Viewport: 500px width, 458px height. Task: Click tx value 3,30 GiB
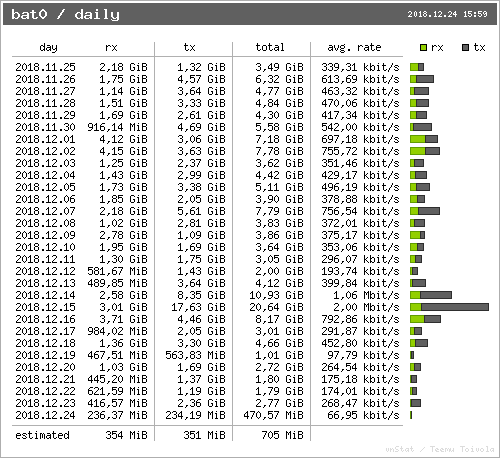click(x=201, y=343)
